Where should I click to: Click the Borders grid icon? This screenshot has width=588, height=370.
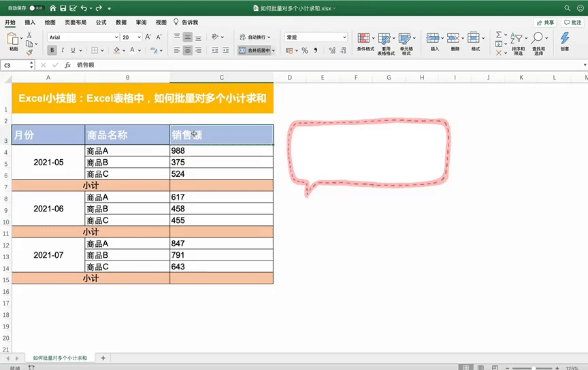[95, 50]
